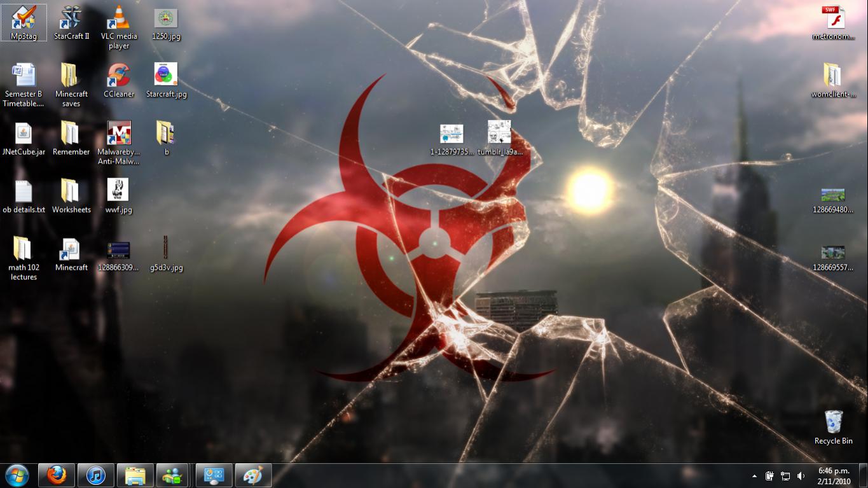Open the Recycle Bin
The width and height of the screenshot is (868, 488).
[833, 428]
